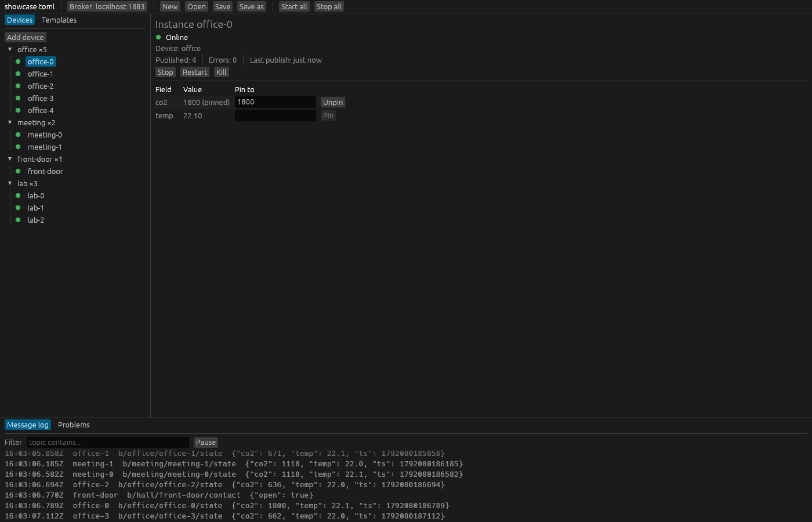Edit the co2 pin value field
The height and width of the screenshot is (522, 812).
[x=275, y=102]
